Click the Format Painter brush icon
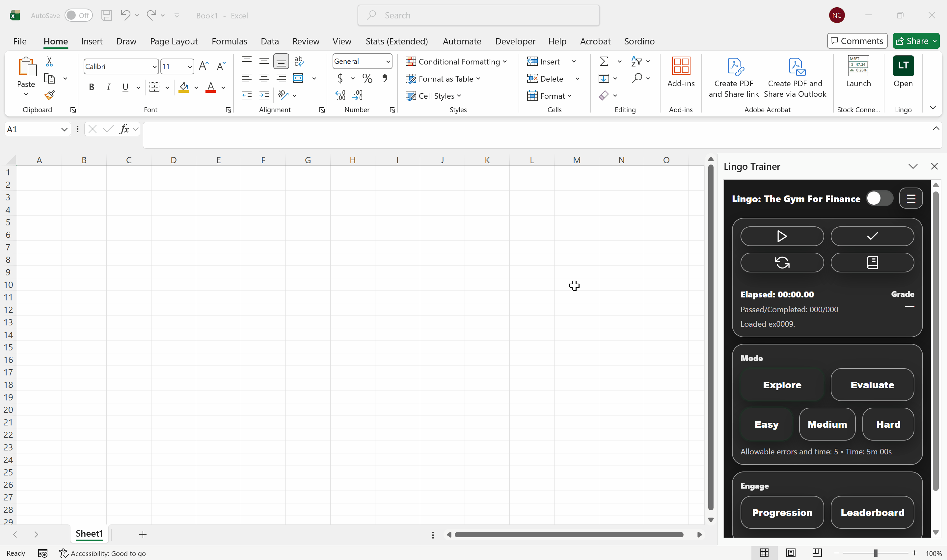The image size is (947, 560). [x=49, y=95]
